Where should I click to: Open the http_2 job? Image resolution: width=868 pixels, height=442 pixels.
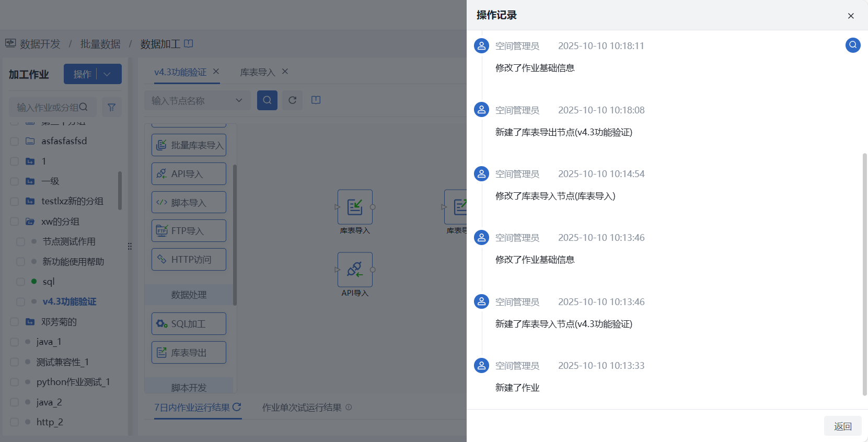pos(50,422)
